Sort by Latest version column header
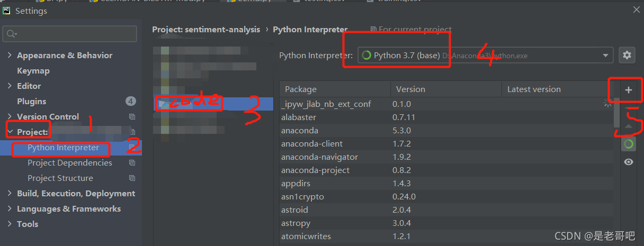The width and height of the screenshot is (644, 246). point(557,89)
